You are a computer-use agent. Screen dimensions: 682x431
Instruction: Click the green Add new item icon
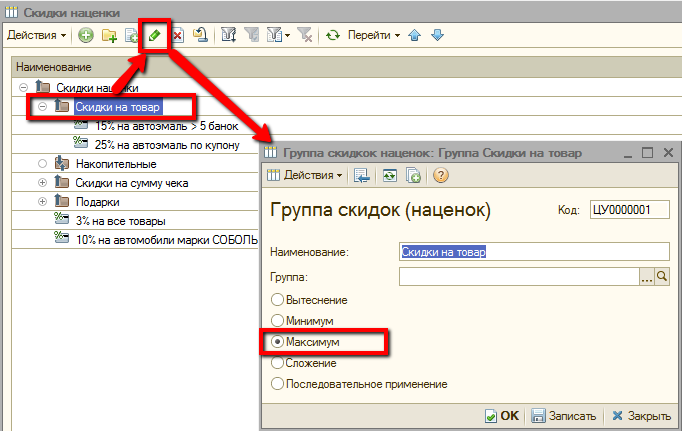86,36
